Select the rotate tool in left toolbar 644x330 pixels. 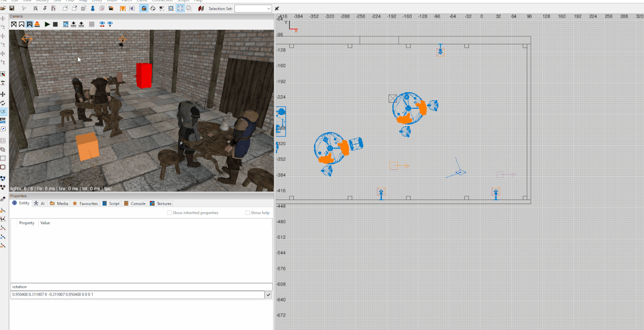coord(3,103)
